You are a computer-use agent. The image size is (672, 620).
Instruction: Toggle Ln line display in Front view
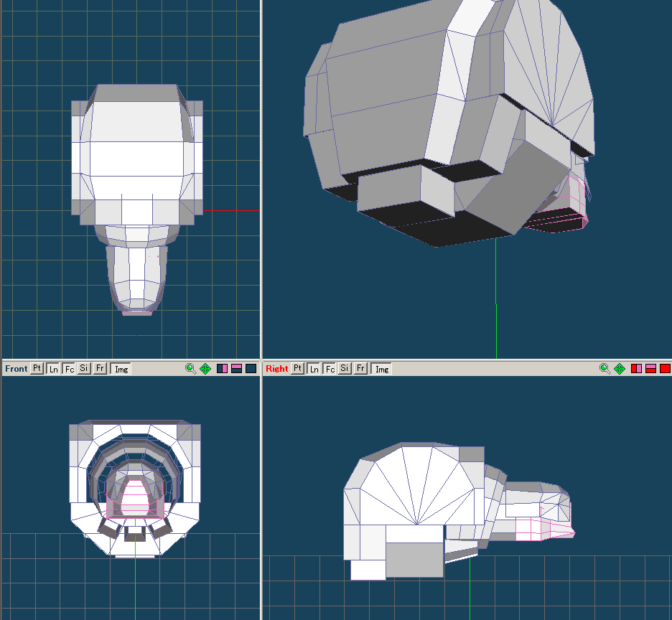(x=53, y=369)
